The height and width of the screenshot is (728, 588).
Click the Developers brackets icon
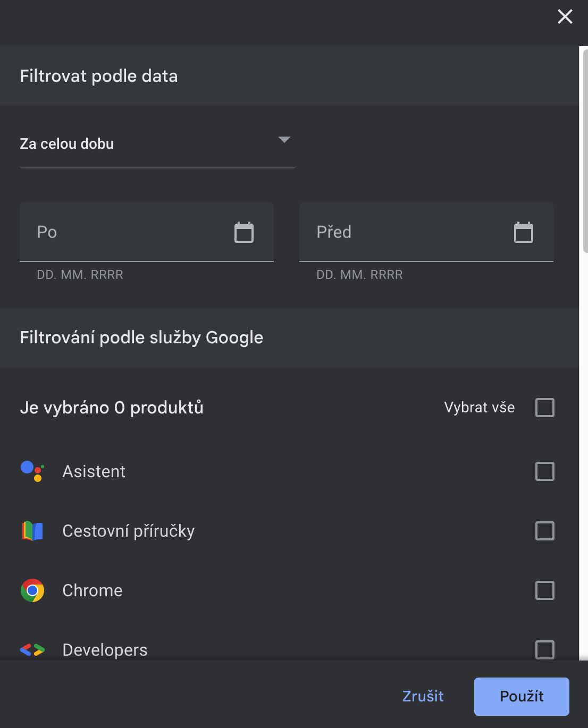pyautogui.click(x=32, y=649)
